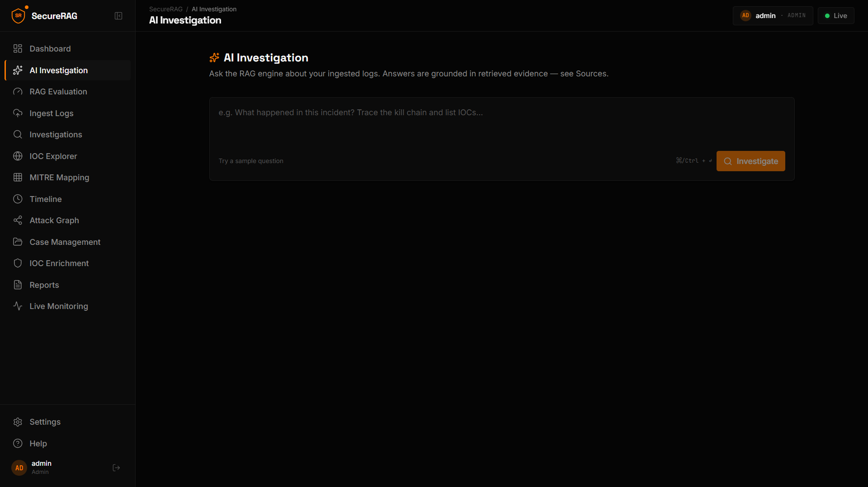Click the IOC Enrichment shield icon
The image size is (868, 487).
pyautogui.click(x=18, y=263)
